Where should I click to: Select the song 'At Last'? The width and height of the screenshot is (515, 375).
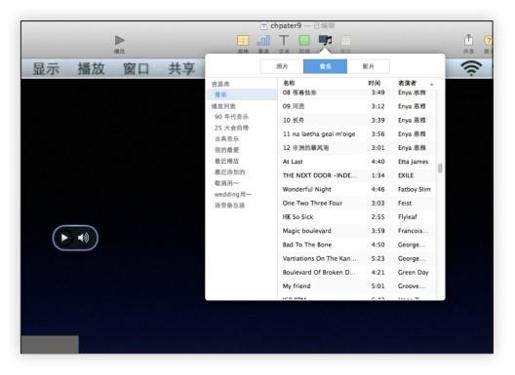tap(358, 162)
